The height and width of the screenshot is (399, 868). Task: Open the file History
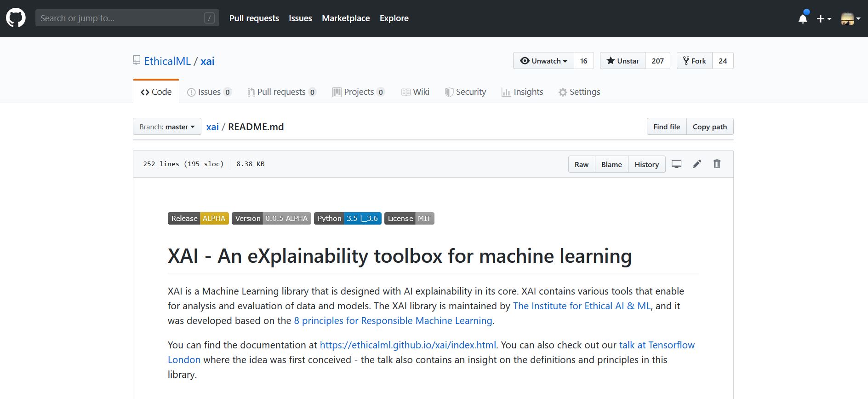point(647,164)
